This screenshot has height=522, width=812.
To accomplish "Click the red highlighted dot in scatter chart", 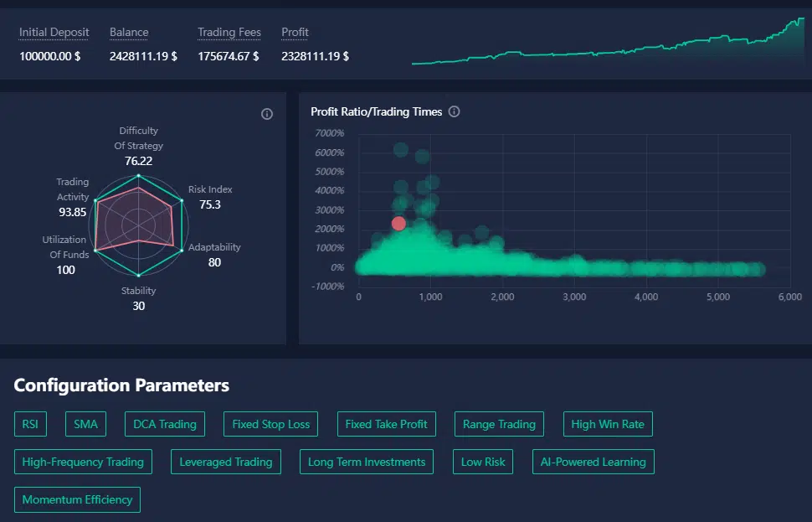I will [x=398, y=223].
